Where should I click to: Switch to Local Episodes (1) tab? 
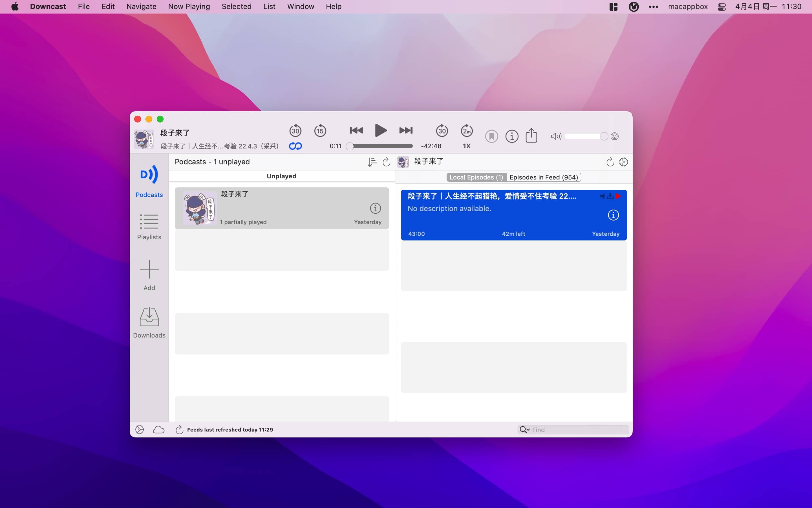(476, 177)
